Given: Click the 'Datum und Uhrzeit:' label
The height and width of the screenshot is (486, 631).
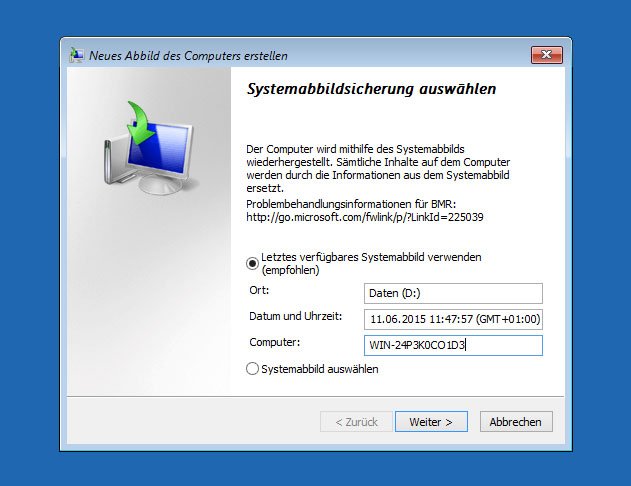Looking at the screenshot, I should (295, 316).
